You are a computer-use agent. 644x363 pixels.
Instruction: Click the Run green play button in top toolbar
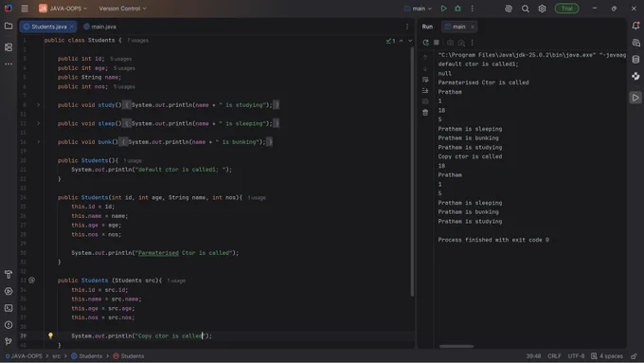click(443, 9)
